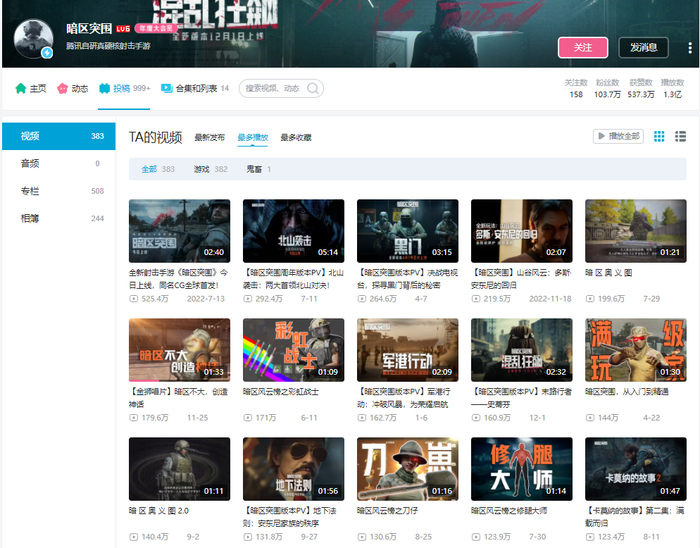The image size is (700, 548).
Task: Switch to grid view layout icon
Action: (659, 137)
